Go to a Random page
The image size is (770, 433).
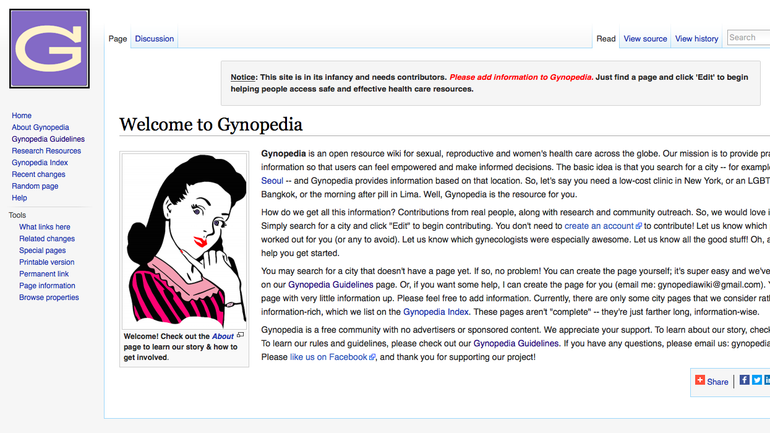coord(35,186)
